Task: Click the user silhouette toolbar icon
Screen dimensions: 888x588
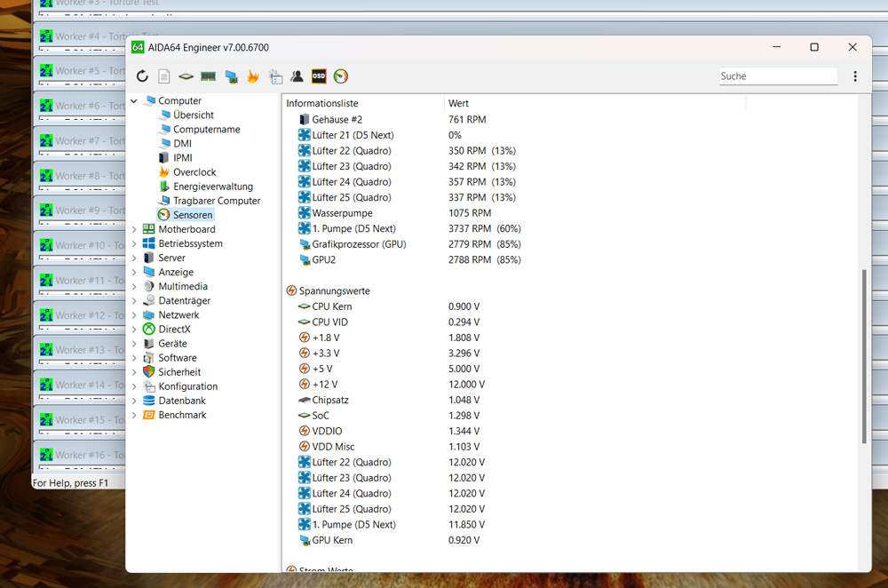Action: pyautogui.click(x=297, y=75)
